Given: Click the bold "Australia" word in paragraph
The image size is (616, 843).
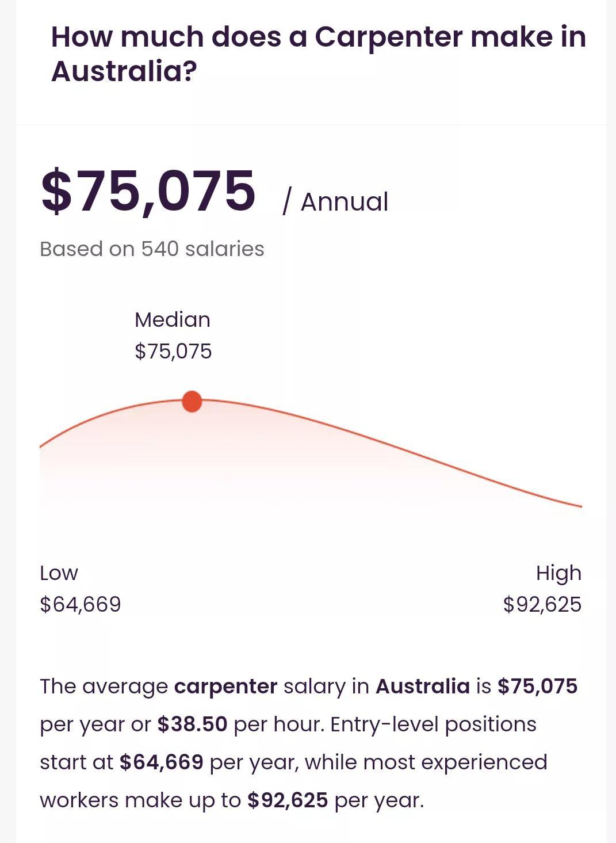Looking at the screenshot, I should [422, 686].
